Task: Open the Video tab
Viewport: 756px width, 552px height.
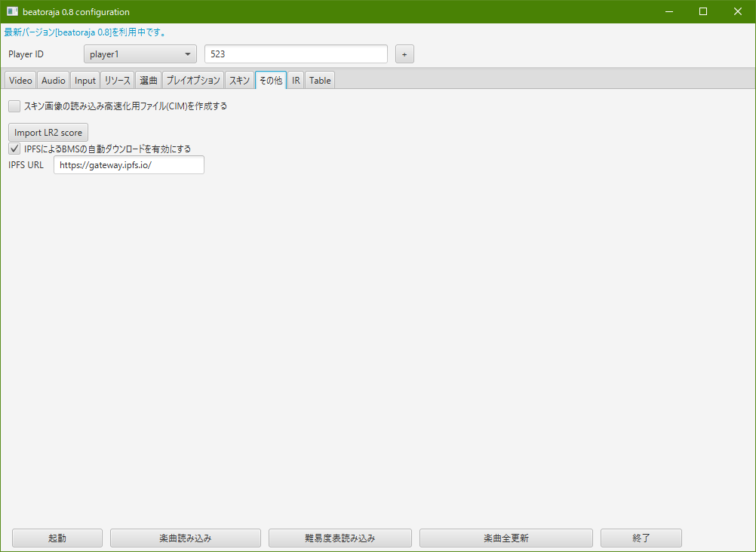Action: click(20, 81)
